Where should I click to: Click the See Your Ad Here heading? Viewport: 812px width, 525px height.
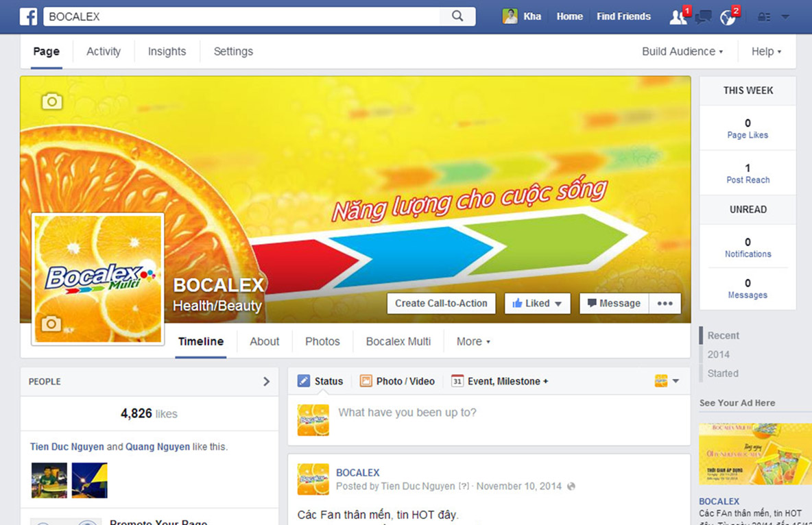[737, 403]
